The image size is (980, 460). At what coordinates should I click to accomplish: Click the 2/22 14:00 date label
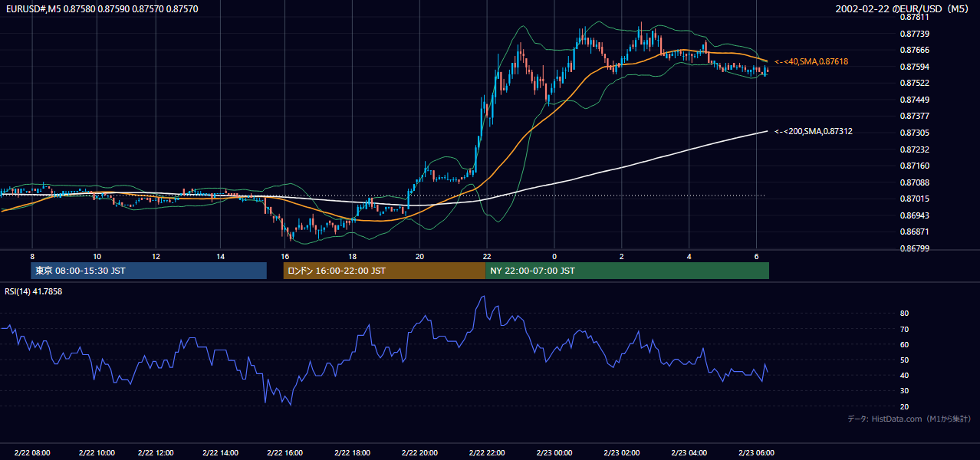click(x=220, y=452)
